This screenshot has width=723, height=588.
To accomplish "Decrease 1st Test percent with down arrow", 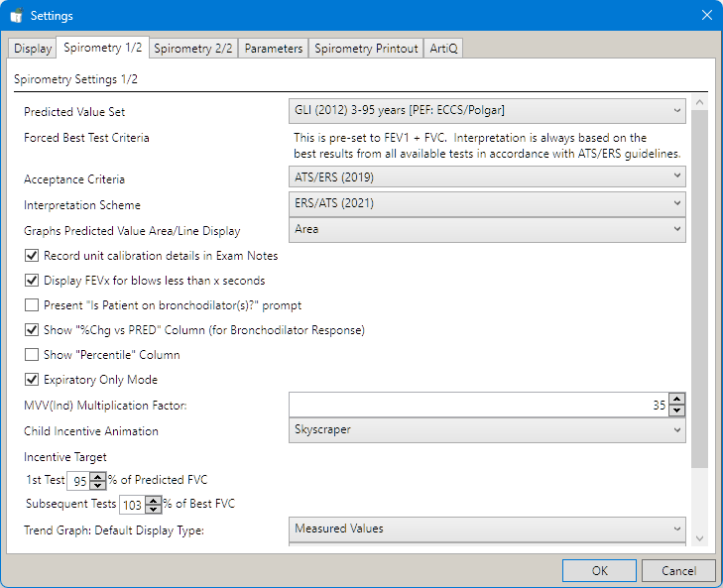I will click(97, 485).
